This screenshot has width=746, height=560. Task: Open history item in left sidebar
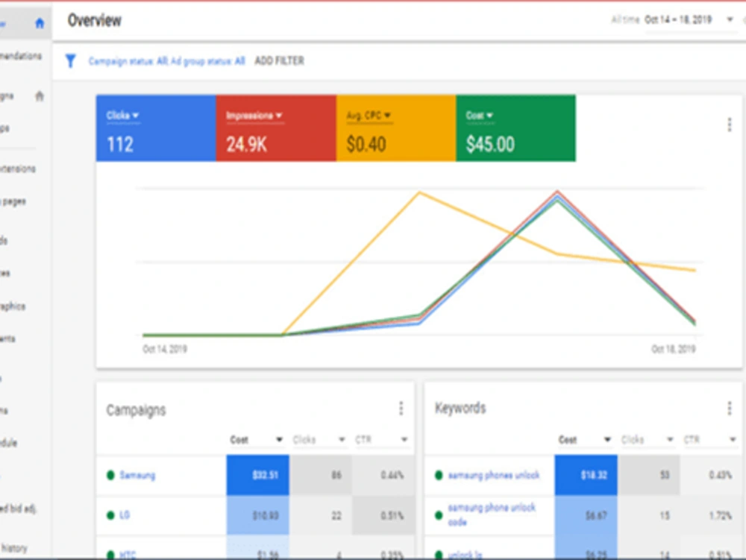pos(14,548)
